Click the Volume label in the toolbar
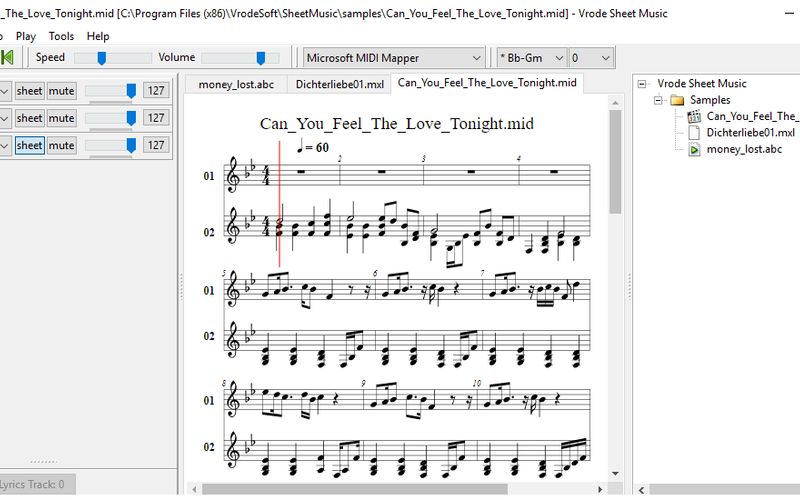Image resolution: width=800 pixels, height=500 pixels. pyautogui.click(x=177, y=57)
